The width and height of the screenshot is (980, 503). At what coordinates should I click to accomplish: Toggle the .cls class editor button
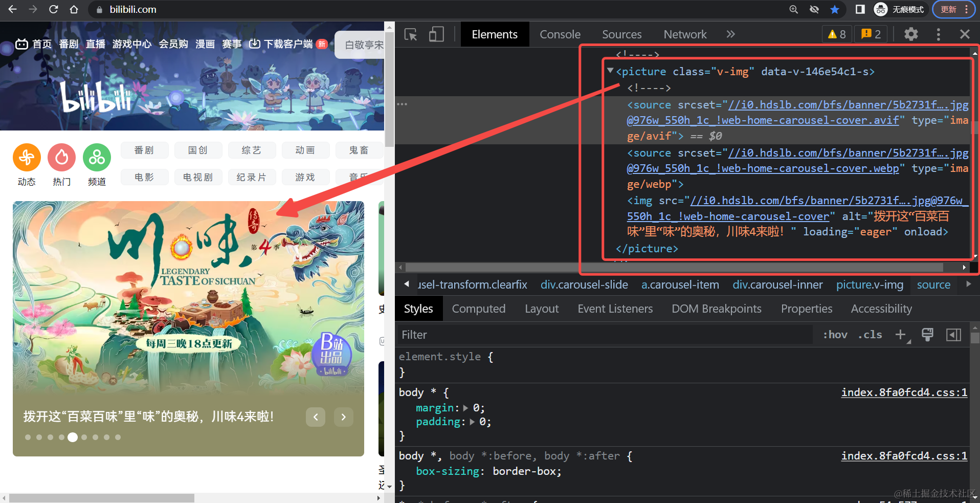coord(870,335)
